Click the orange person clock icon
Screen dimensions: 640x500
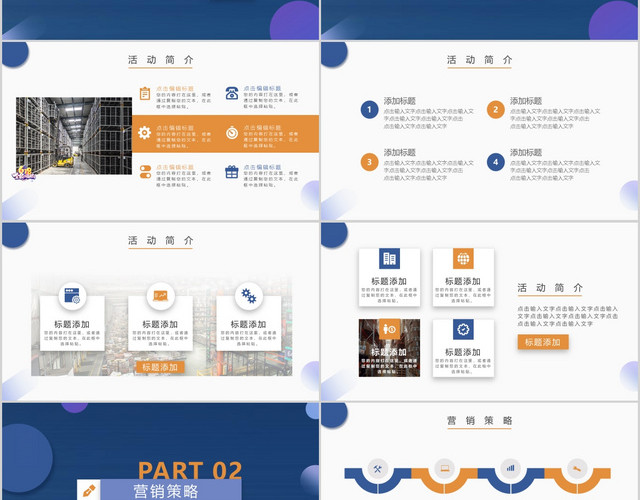click(x=389, y=329)
